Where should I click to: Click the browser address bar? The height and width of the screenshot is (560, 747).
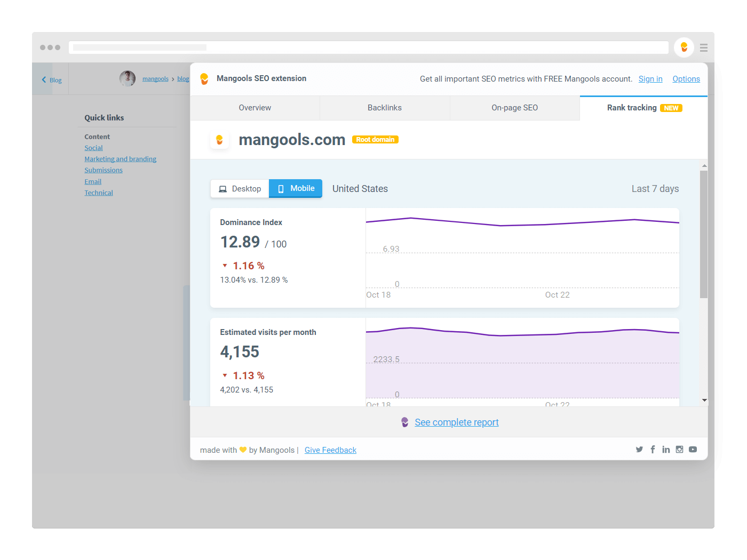coord(369,47)
